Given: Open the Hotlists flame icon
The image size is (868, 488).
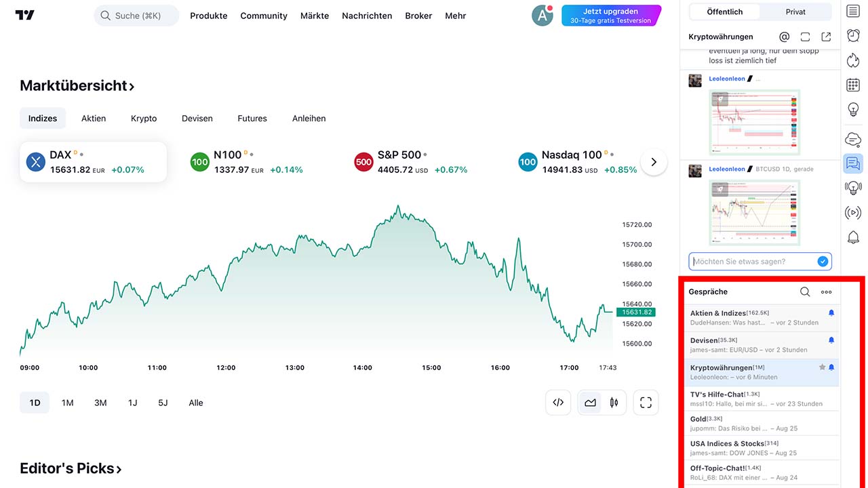Looking at the screenshot, I should (x=853, y=60).
